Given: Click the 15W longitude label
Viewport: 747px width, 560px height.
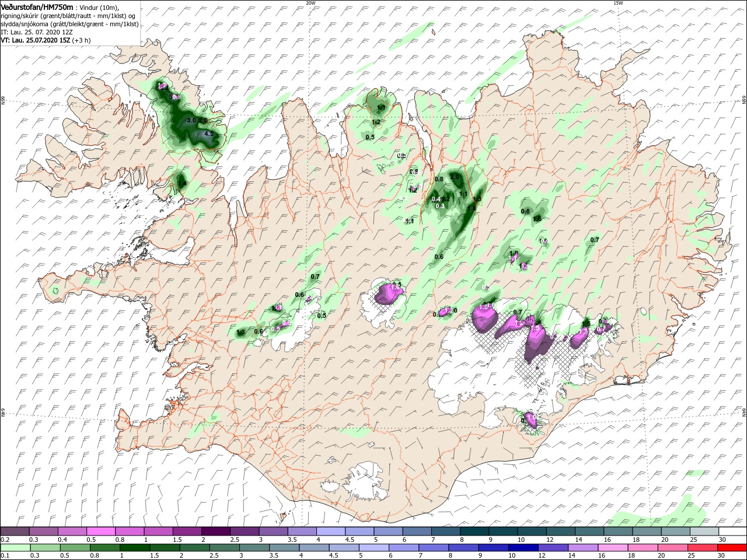Looking at the screenshot, I should tap(618, 2).
